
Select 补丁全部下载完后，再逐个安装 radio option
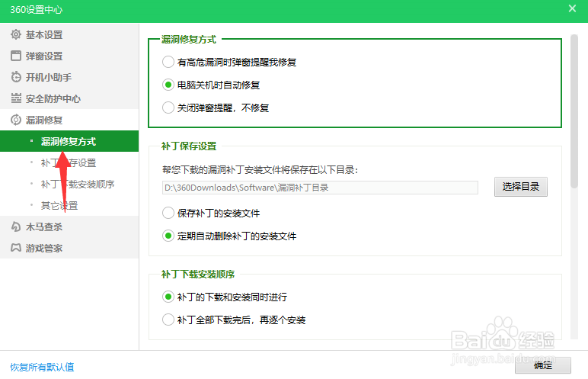168,320
